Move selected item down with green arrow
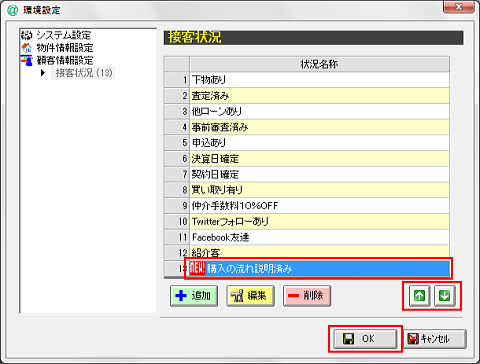The width and height of the screenshot is (480, 364). pos(445,296)
